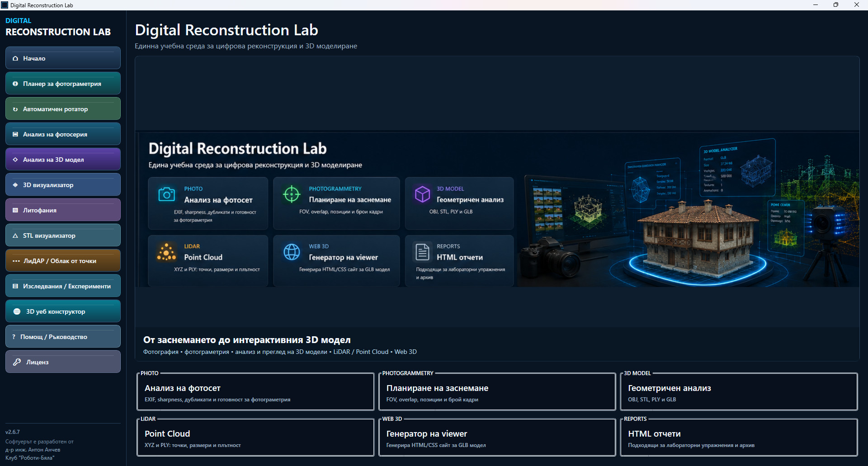
Task: Click the triangle icon of STL визуализатор
Action: [15, 235]
